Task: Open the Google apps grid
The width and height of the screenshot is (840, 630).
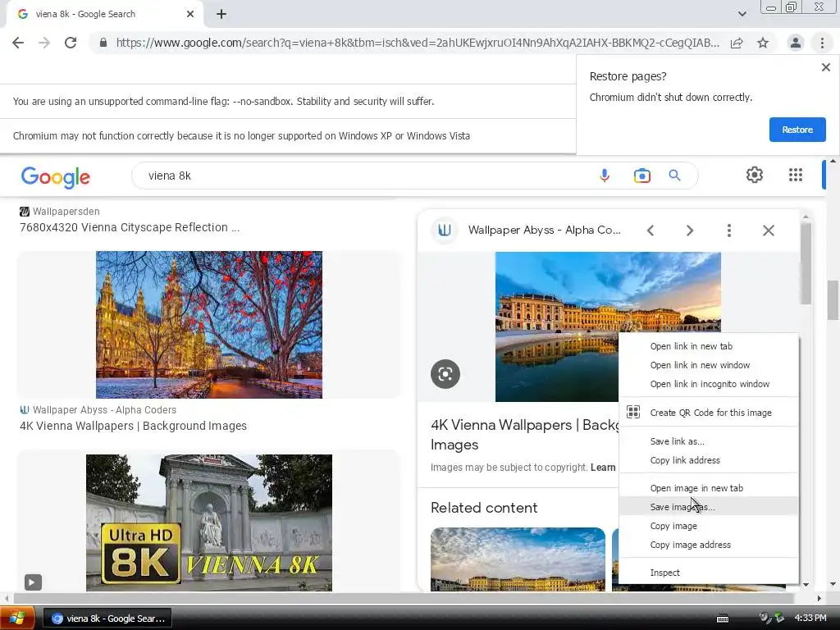Action: coord(796,175)
